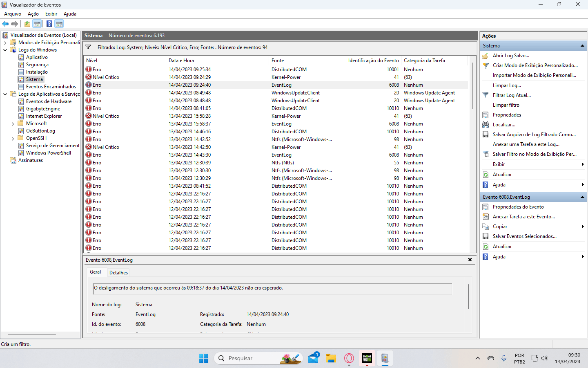
Task: Click the Forward arrow toolbar icon
Action: point(15,24)
